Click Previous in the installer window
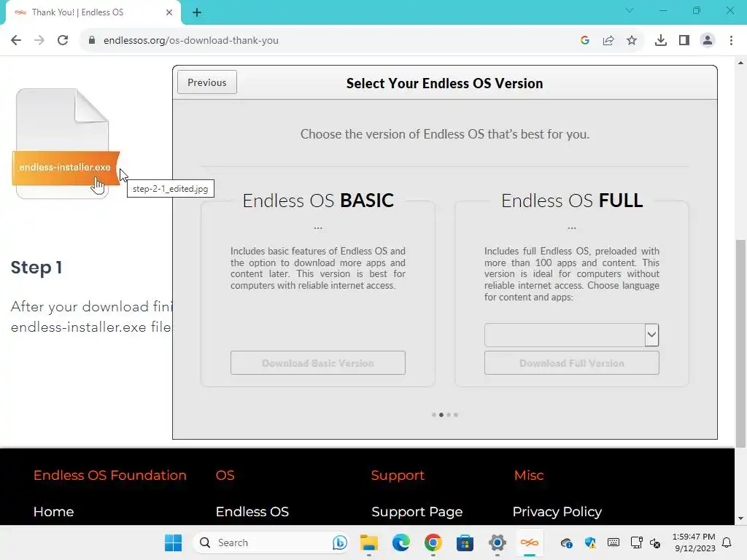747x560 pixels. click(x=206, y=82)
